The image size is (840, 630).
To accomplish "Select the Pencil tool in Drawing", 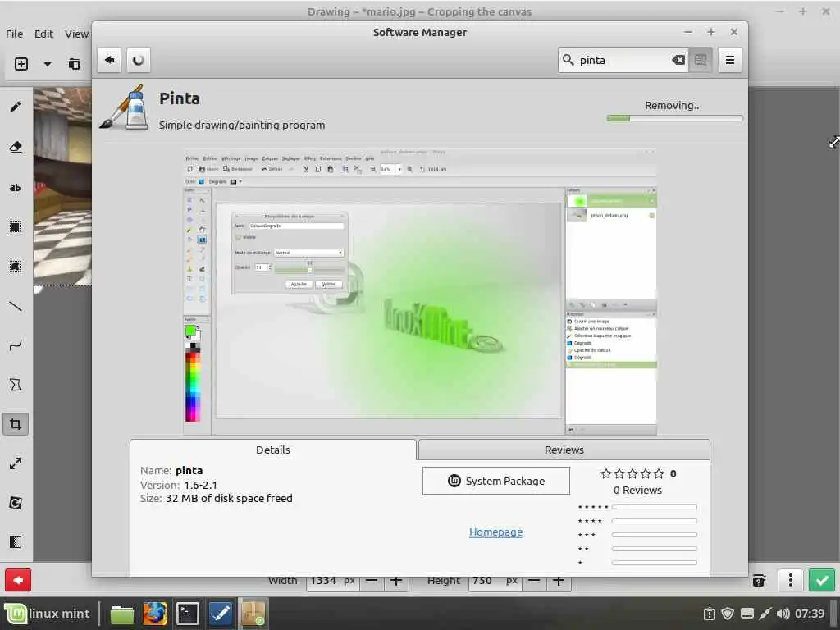I will (16, 107).
